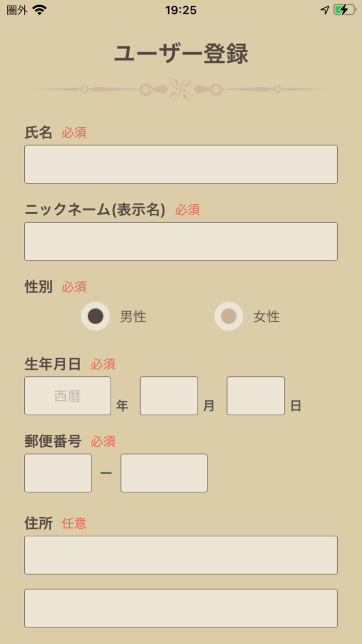Select the 男性 radio button

pos(96,316)
